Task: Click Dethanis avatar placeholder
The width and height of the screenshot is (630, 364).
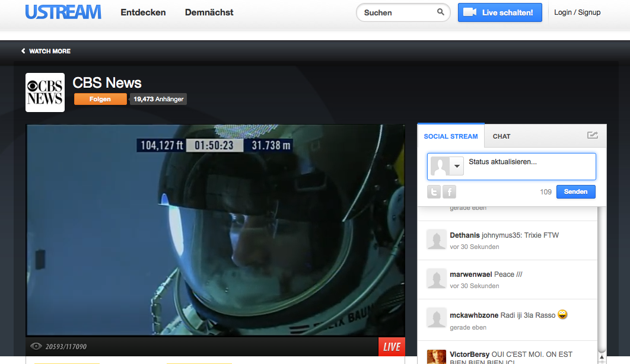Action: tap(437, 240)
